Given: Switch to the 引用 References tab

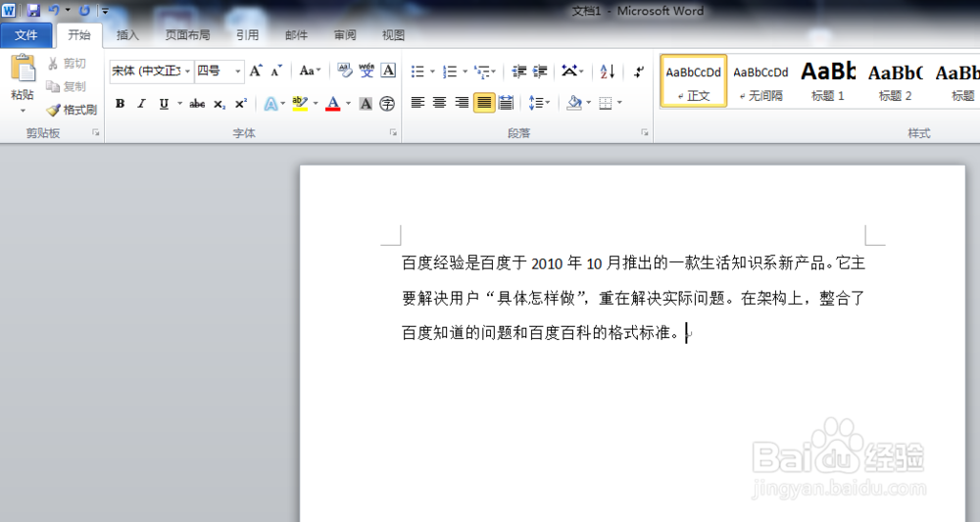Looking at the screenshot, I should [248, 35].
